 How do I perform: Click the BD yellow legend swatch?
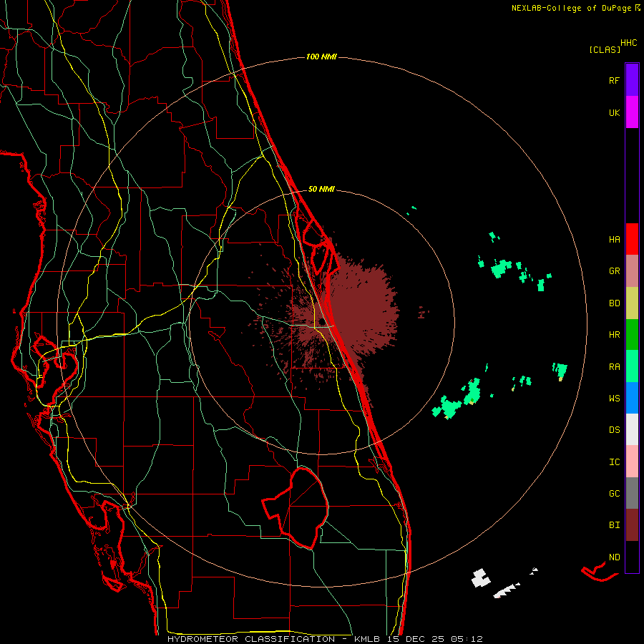tap(632, 303)
